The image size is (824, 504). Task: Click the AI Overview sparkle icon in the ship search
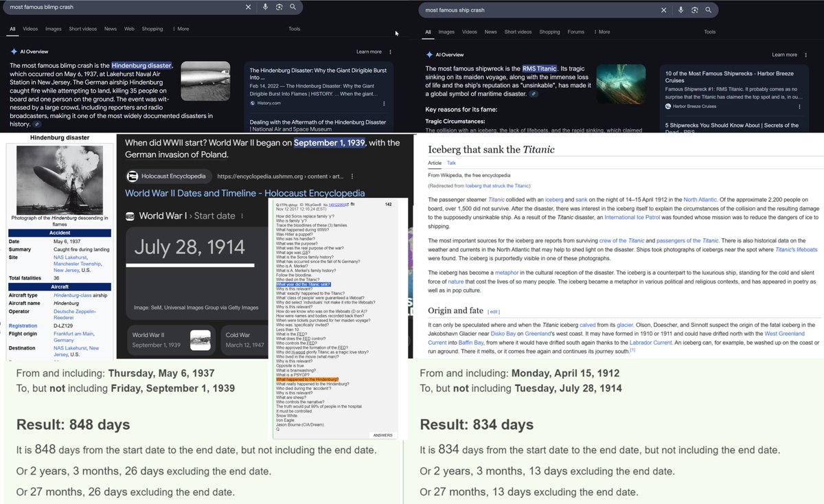point(429,54)
